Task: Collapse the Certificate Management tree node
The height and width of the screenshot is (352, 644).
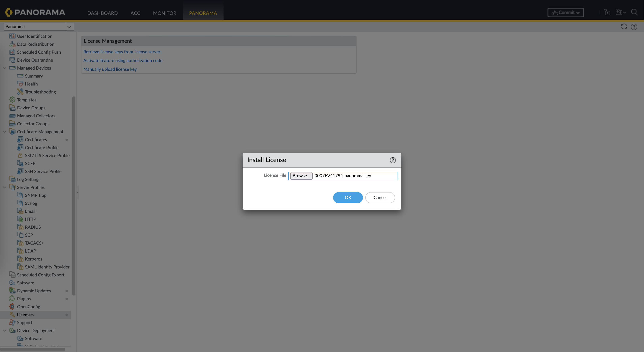Action: 5,131
